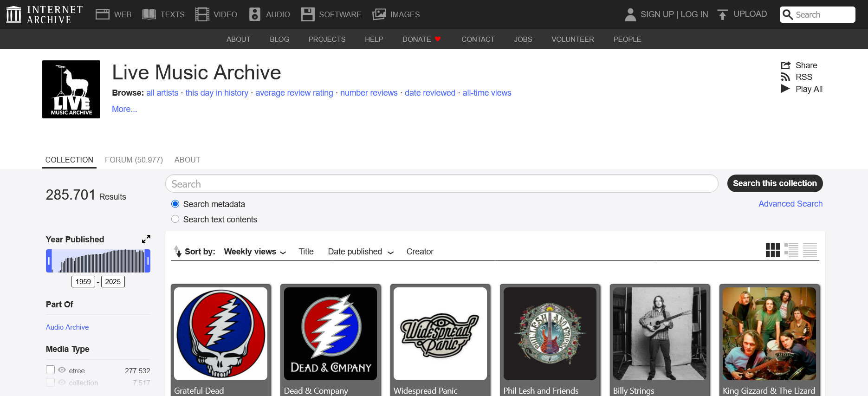
Task: Open the People menu item
Action: point(627,39)
